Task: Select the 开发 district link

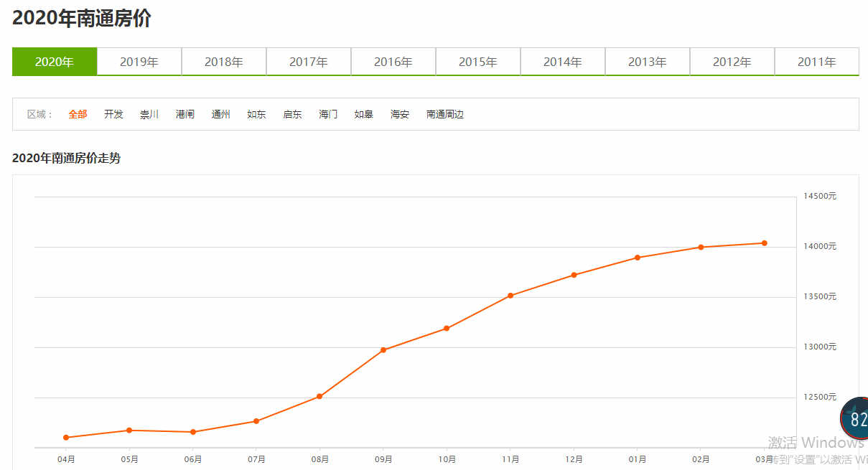Action: click(x=113, y=113)
